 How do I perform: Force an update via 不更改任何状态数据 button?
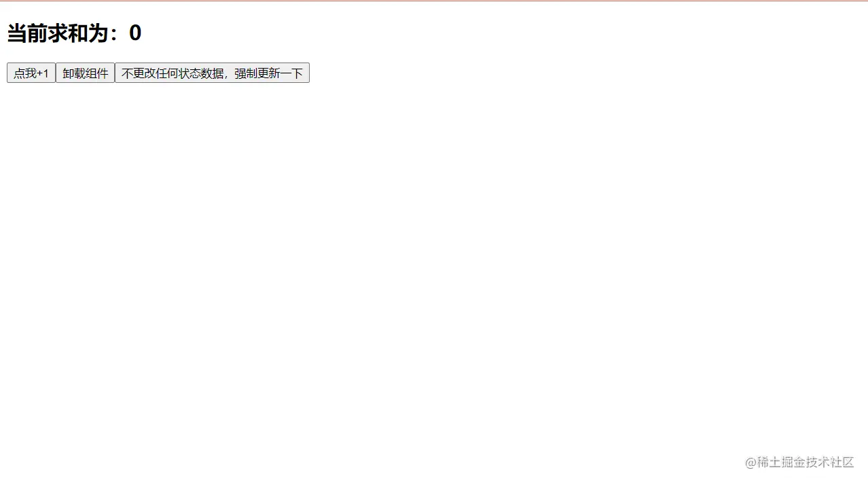pos(212,73)
